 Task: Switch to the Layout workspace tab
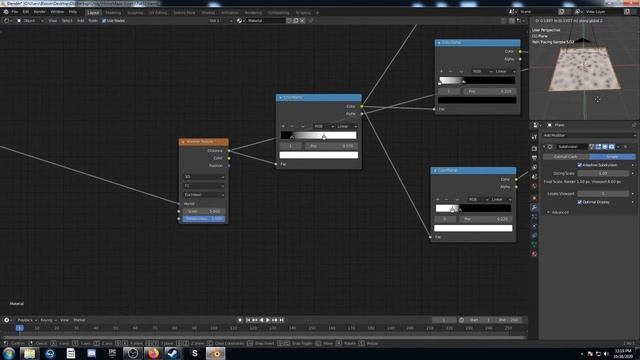(x=93, y=13)
